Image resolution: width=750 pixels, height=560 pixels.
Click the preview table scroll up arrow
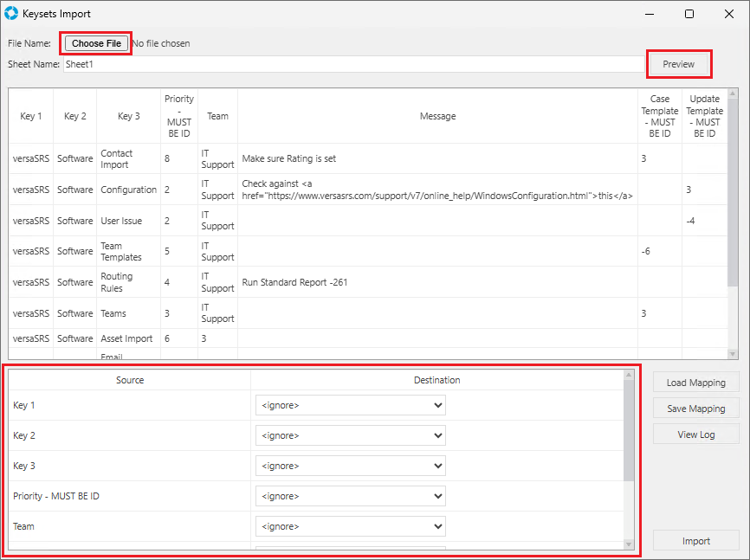pos(733,94)
